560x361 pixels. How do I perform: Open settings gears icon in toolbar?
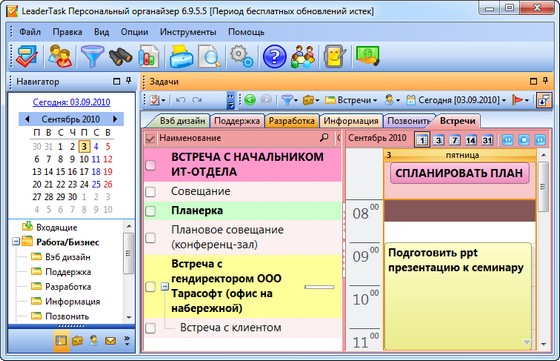(242, 56)
